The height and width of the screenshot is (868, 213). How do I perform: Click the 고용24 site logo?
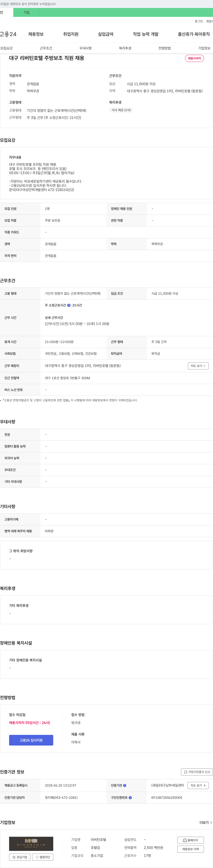pos(8,34)
